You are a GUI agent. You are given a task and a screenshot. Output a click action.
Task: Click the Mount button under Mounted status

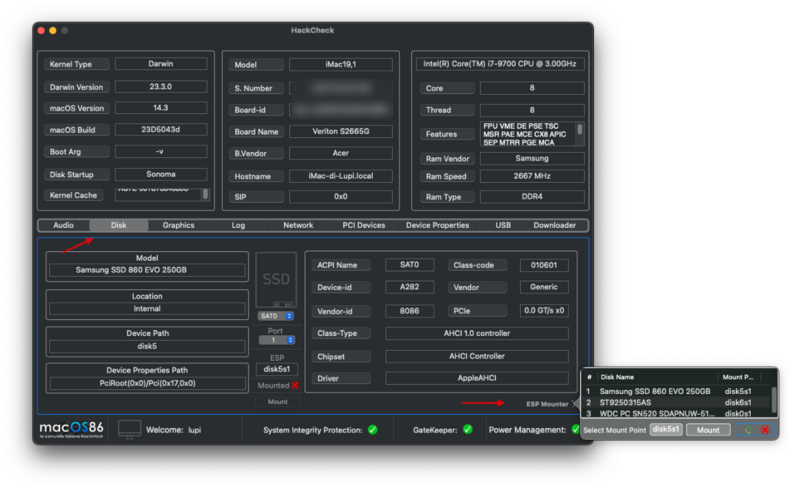(x=277, y=401)
